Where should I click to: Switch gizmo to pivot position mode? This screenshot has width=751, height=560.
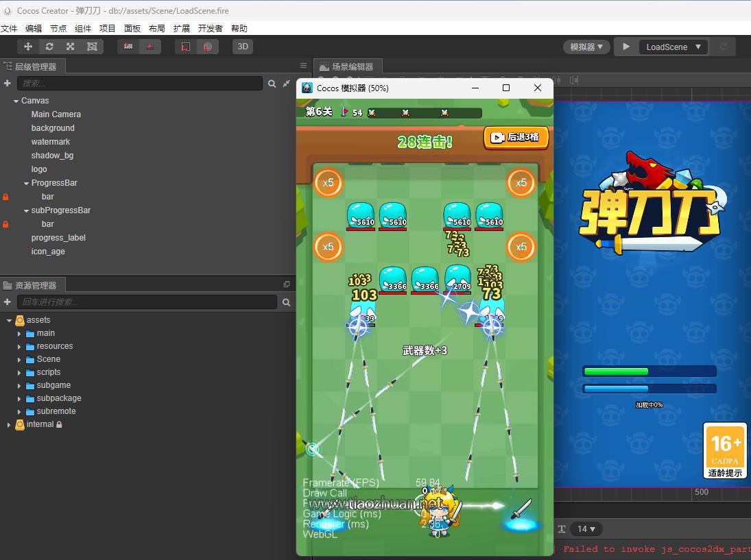tap(128, 47)
